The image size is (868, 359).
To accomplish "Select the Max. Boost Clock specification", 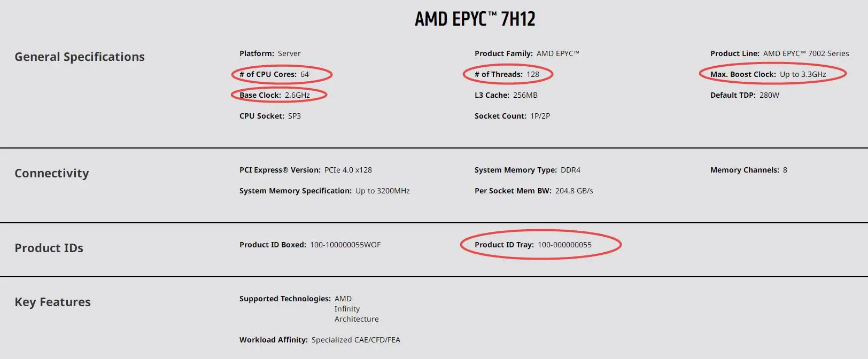I will click(x=768, y=74).
